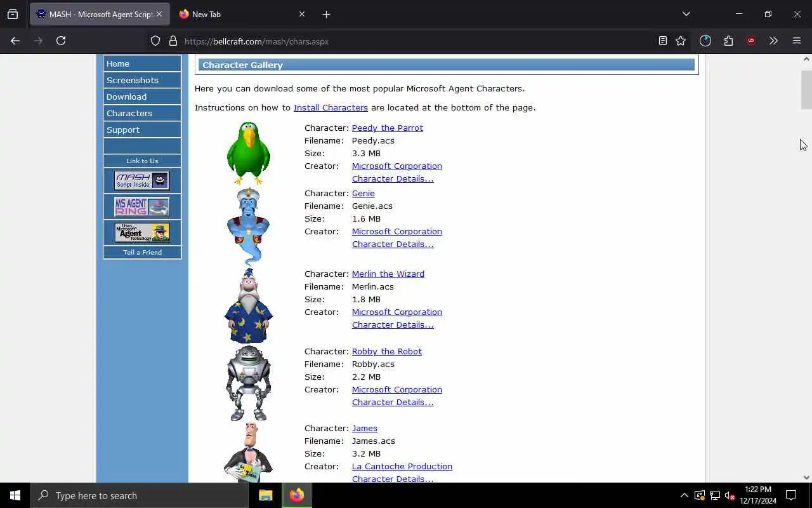This screenshot has height=508, width=812.
Task: Click Peedy the Parrot link
Action: [x=388, y=128]
